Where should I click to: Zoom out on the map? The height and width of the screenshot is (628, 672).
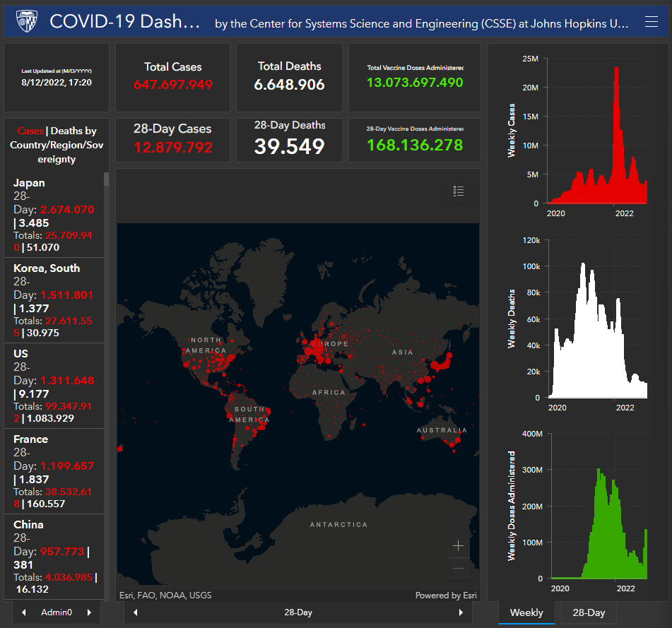pyautogui.click(x=458, y=569)
